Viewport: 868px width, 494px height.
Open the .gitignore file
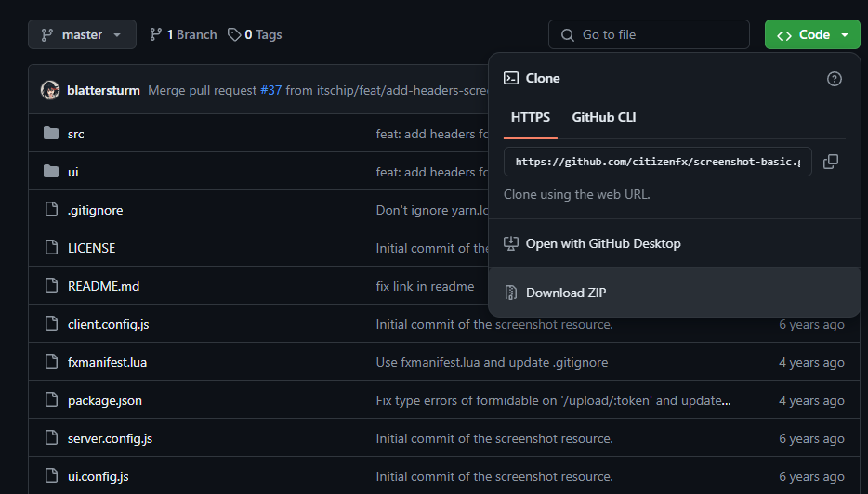(95, 210)
